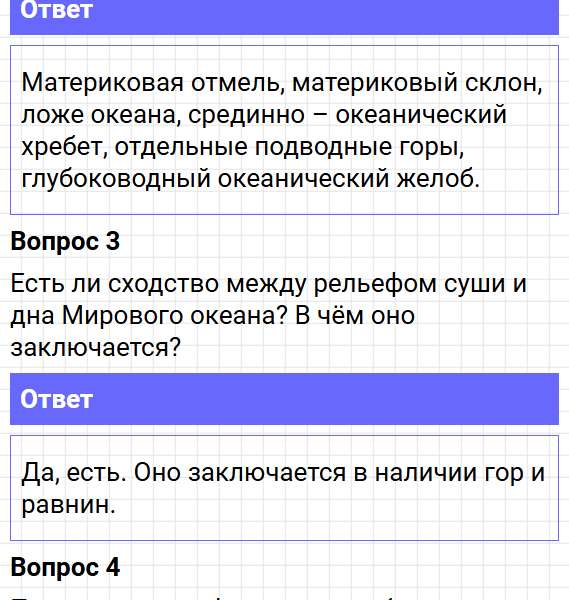The height and width of the screenshot is (600, 569).
Task: Click the word "Материковая" in first answer
Action: pos(103,83)
